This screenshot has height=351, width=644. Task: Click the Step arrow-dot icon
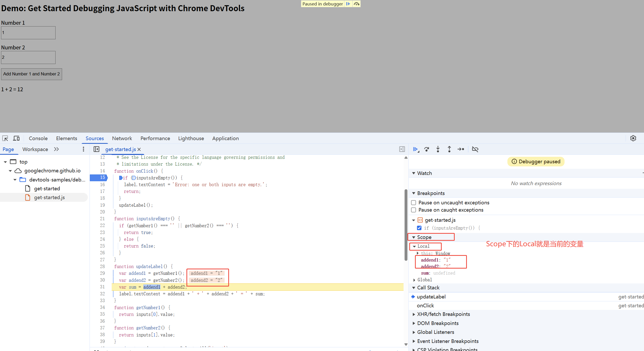(461, 149)
